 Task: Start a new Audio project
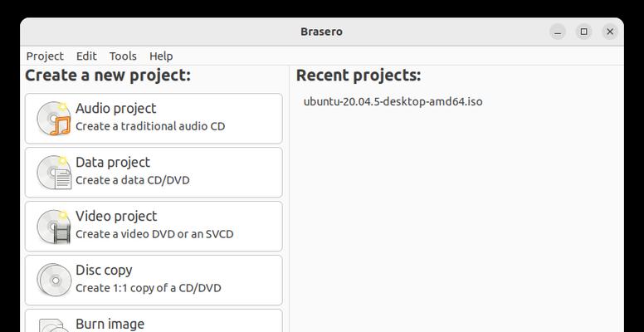[x=154, y=119]
